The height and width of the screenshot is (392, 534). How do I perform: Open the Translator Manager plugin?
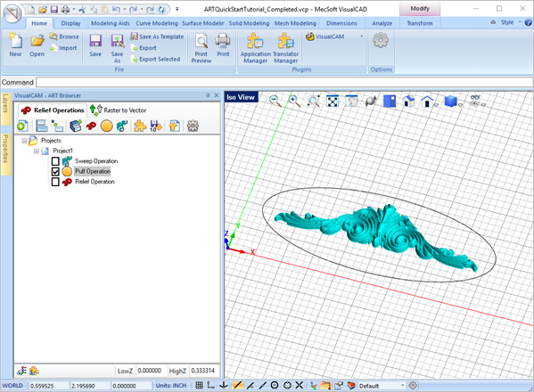click(286, 48)
